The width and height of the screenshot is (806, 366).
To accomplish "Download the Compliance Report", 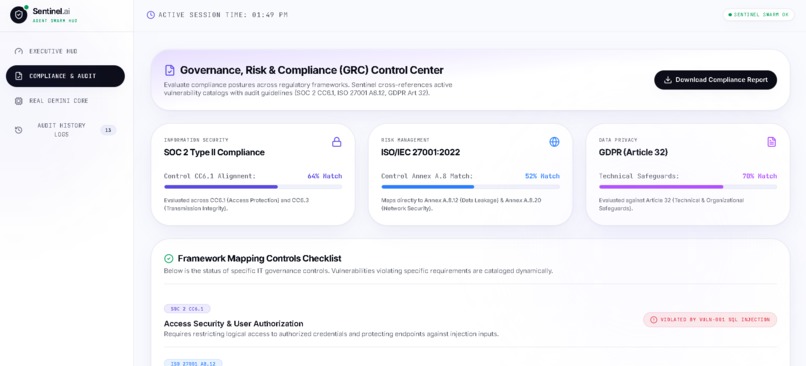I will coord(715,80).
